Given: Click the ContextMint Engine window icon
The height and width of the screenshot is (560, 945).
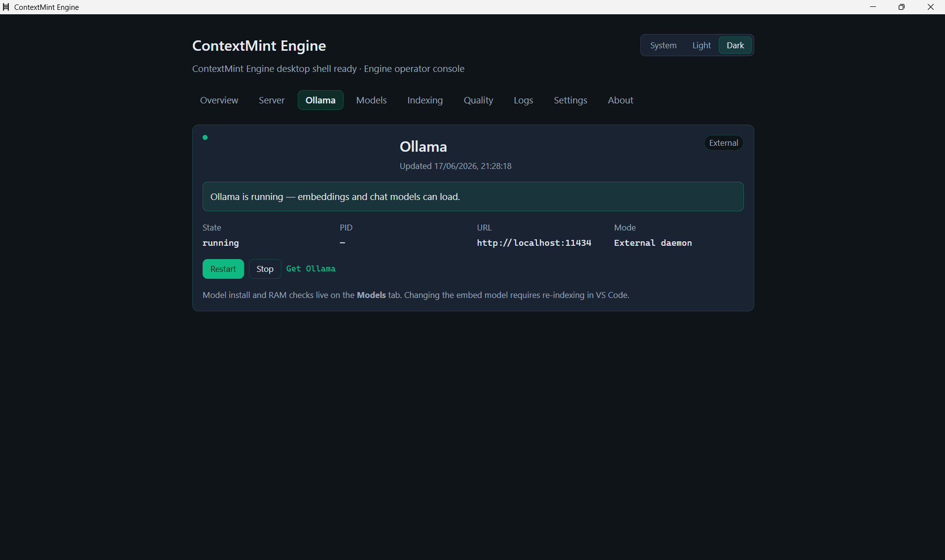Looking at the screenshot, I should click(x=6, y=7).
